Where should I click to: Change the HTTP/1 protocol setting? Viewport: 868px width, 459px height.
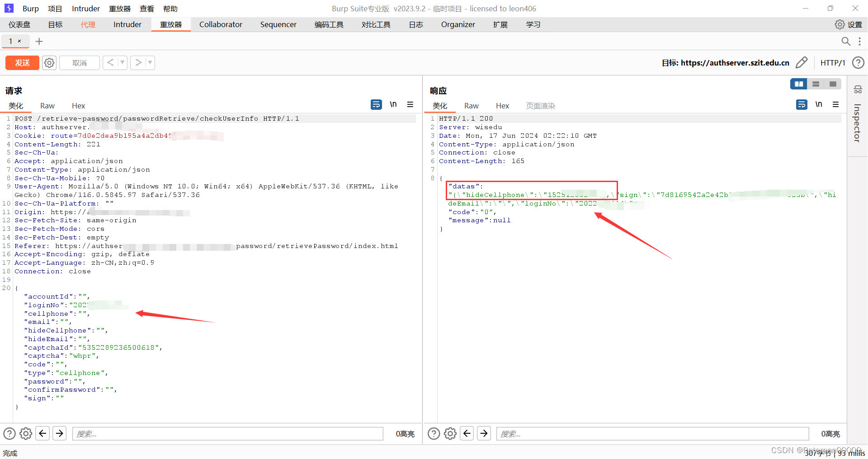(833, 63)
